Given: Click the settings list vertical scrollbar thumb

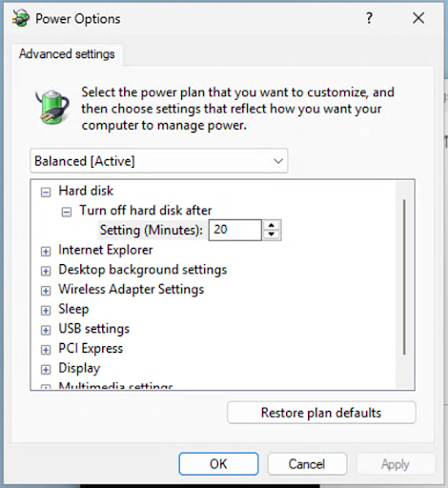Looking at the screenshot, I should 404,277.
